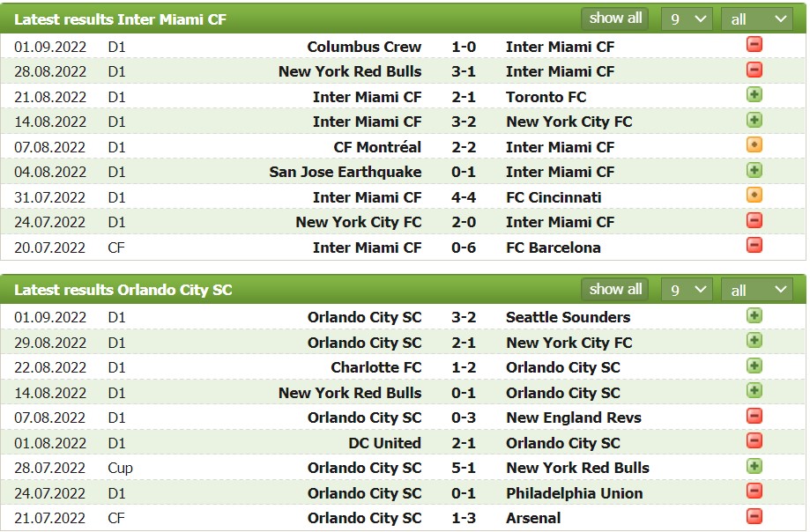The image size is (810, 532).
Task: Click the loss icon for New England Revs 0-3 match
Action: (754, 417)
